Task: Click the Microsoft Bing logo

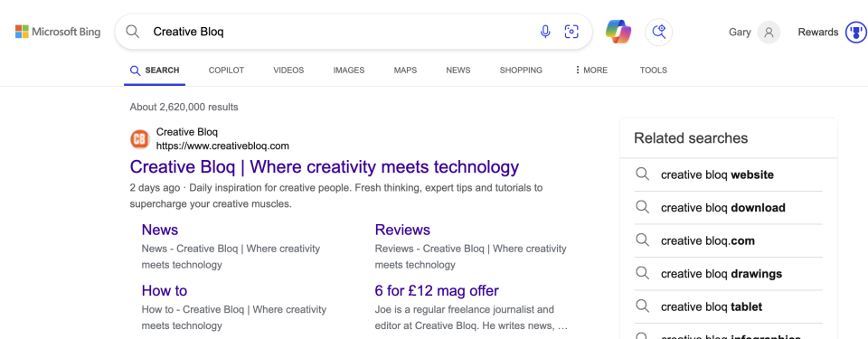Action: tap(58, 32)
